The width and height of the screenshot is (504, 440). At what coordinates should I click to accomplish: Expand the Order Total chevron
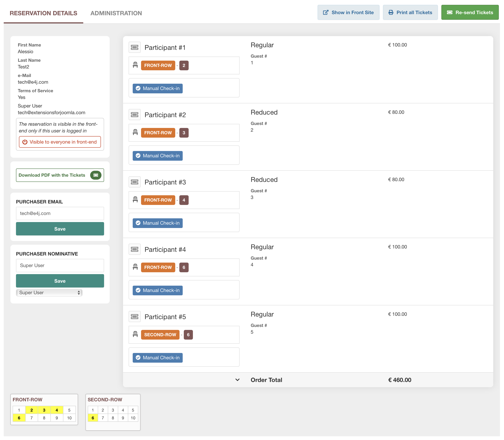coord(237,380)
